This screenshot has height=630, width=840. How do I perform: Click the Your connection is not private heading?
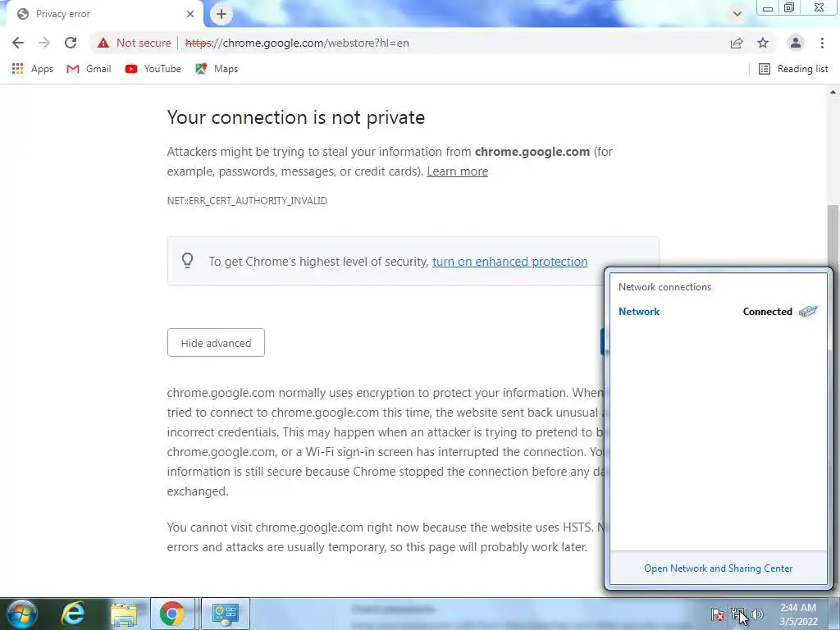pyautogui.click(x=295, y=117)
